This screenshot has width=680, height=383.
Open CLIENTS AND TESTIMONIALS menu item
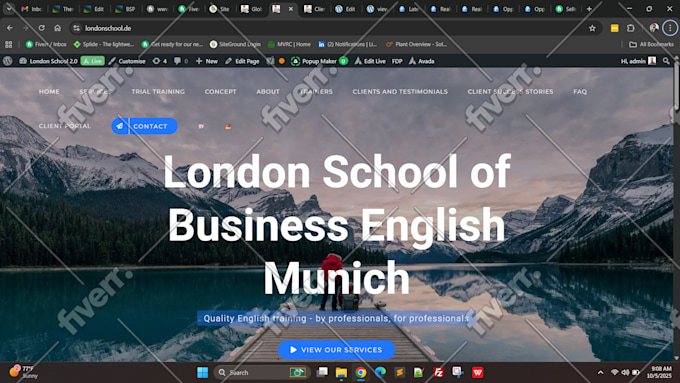tap(400, 92)
